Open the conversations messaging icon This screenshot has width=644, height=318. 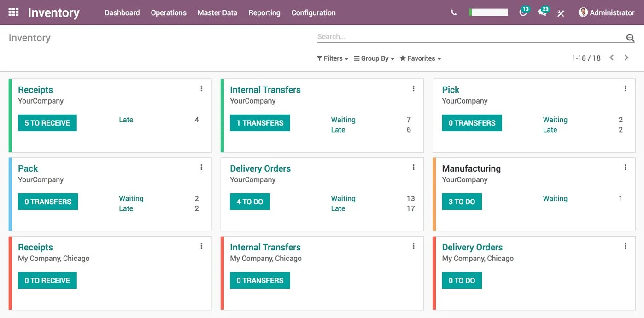point(542,13)
